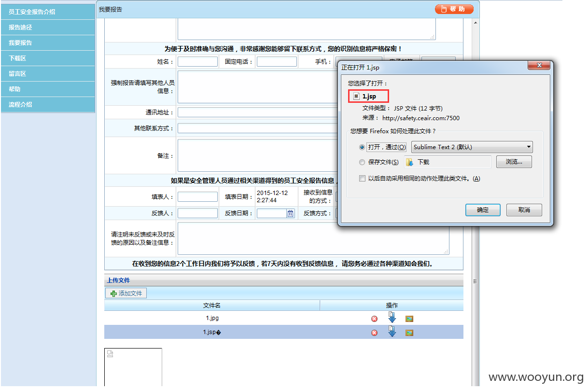This screenshot has width=588, height=391.
Task: Select the 打开，通过 radio option
Action: 362,147
